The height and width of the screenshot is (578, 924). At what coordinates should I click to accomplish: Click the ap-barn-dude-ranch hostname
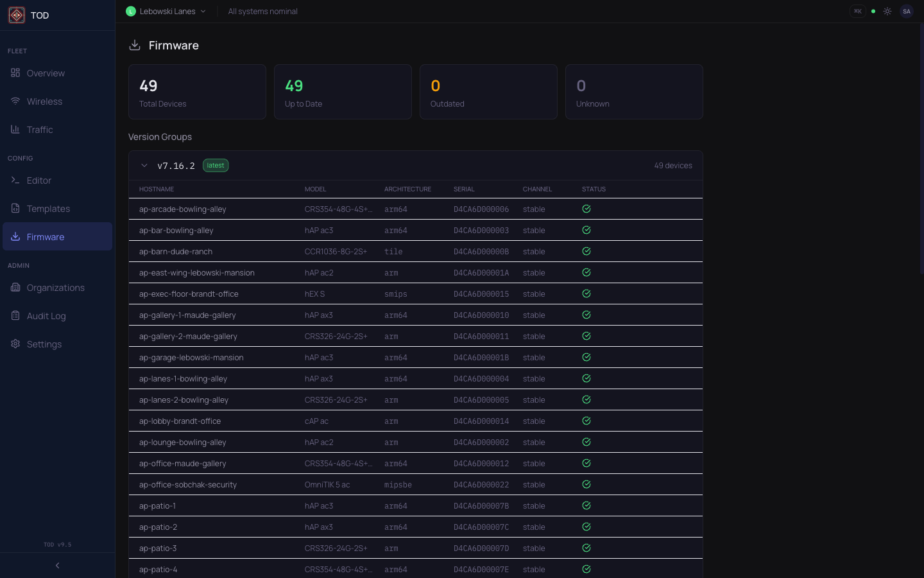point(176,252)
